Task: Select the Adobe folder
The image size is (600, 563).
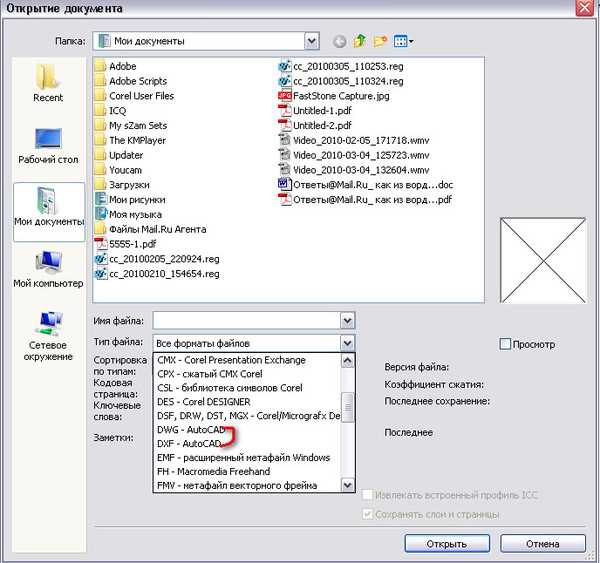Action: 116,66
